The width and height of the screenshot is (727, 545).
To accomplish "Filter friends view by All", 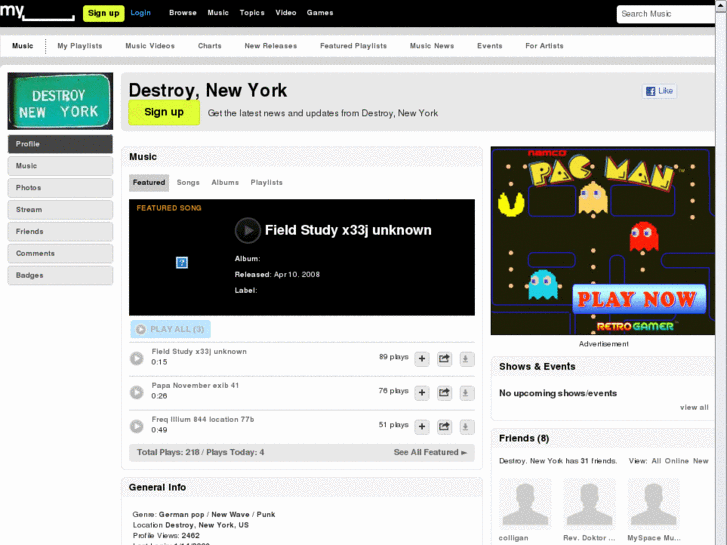I will (656, 461).
